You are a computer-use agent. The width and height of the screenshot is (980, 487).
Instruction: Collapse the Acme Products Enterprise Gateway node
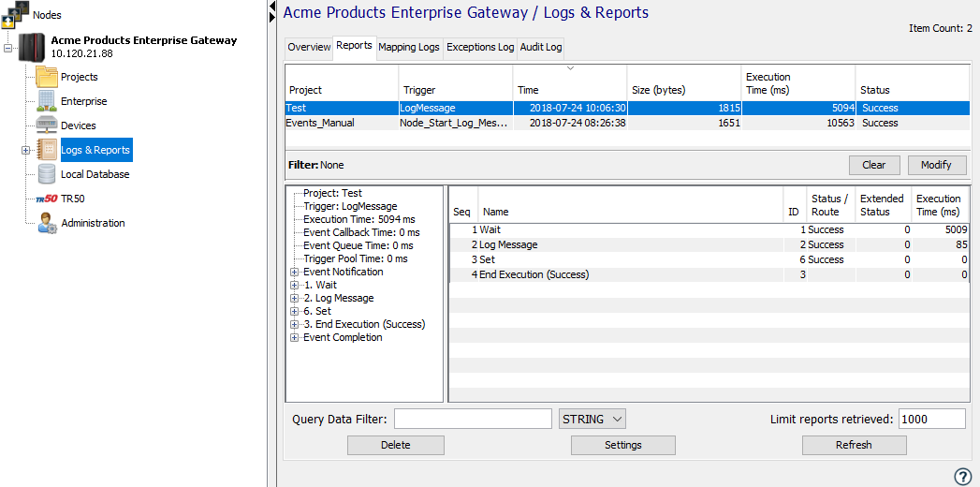coord(7,48)
